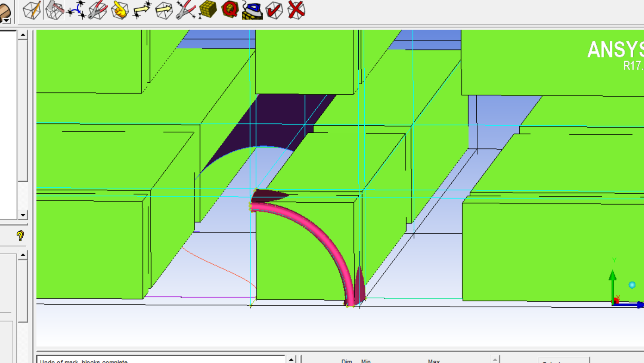Select the Move Vertex arrow tool
The width and height of the screenshot is (644, 363).
142,10
